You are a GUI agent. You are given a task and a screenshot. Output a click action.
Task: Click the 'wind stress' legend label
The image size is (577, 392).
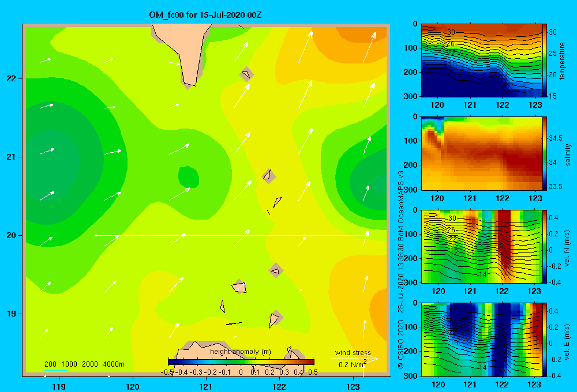(353, 353)
